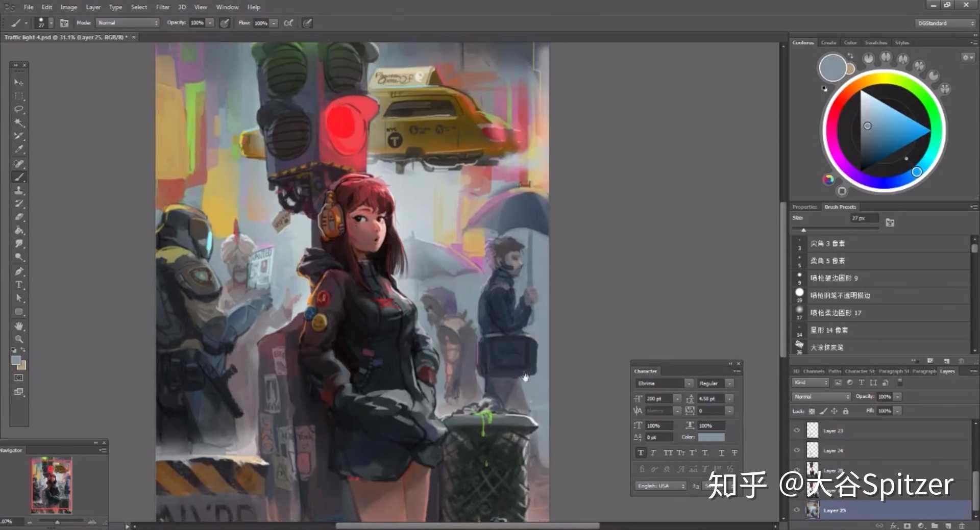Viewport: 980px width, 530px height.
Task: Open the brush blending Mode dropdown
Action: 128,23
